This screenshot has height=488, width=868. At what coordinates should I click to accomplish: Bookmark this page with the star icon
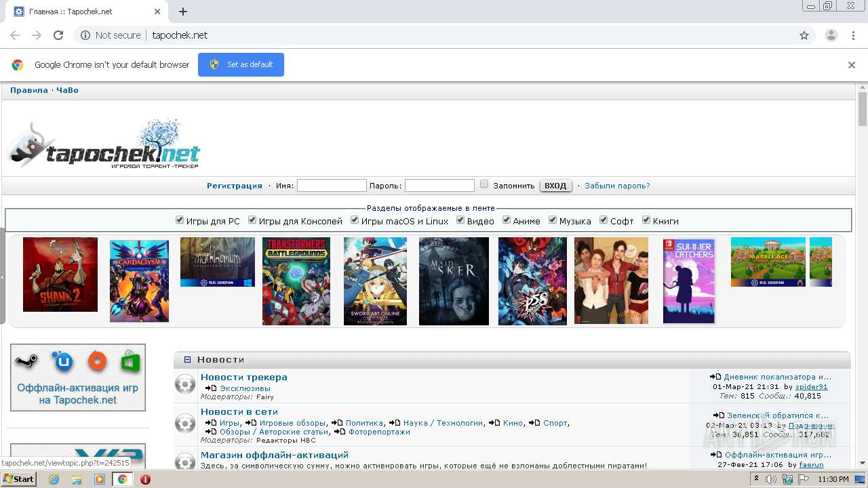coord(804,35)
